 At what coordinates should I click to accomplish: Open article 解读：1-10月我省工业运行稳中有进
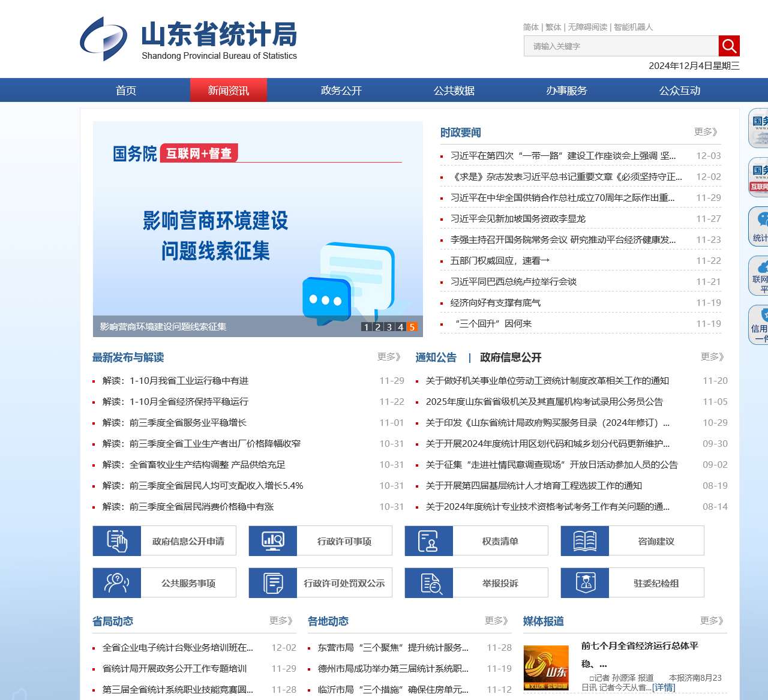coord(175,381)
